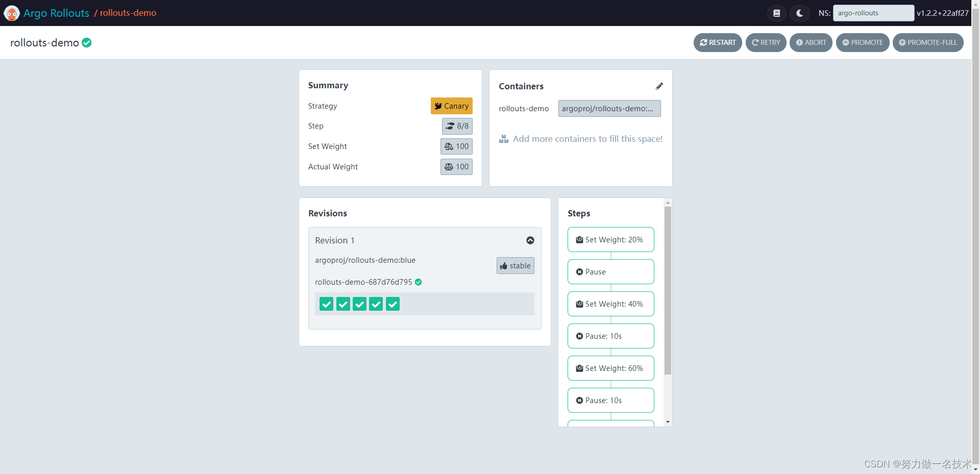
Task: Select the Set Weight: 60% step
Action: pos(611,368)
